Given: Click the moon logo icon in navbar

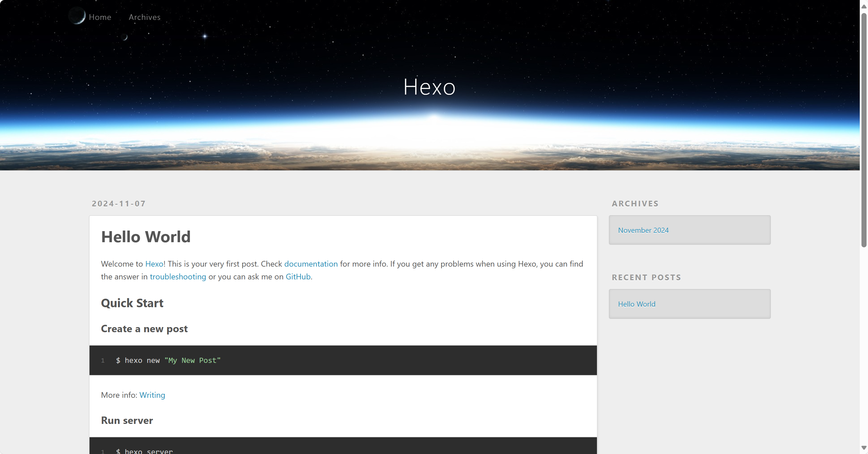Looking at the screenshot, I should click(x=77, y=16).
